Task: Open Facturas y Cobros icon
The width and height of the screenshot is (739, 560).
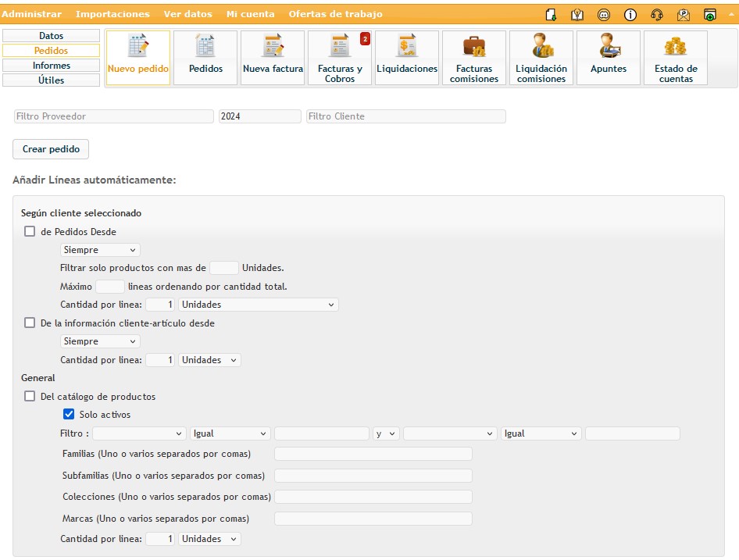Action: [340, 58]
